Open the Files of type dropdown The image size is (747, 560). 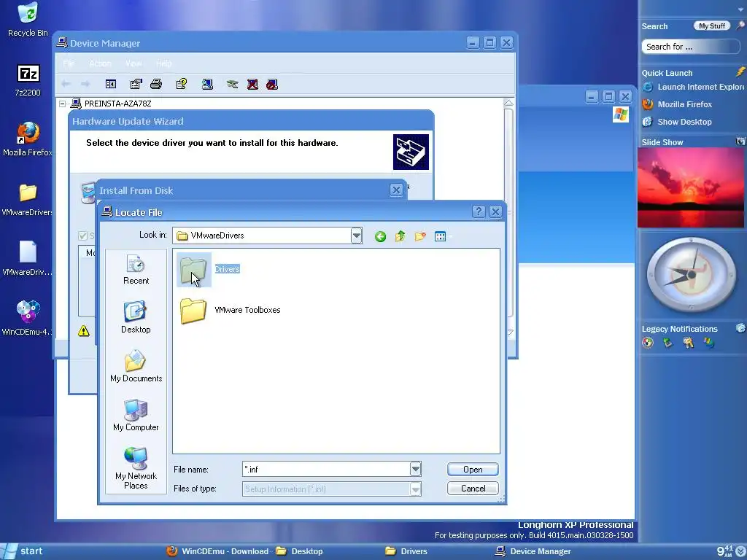(415, 489)
